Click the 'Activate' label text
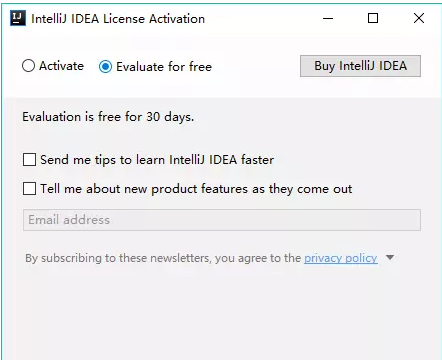This screenshot has height=360, width=442. click(x=61, y=66)
